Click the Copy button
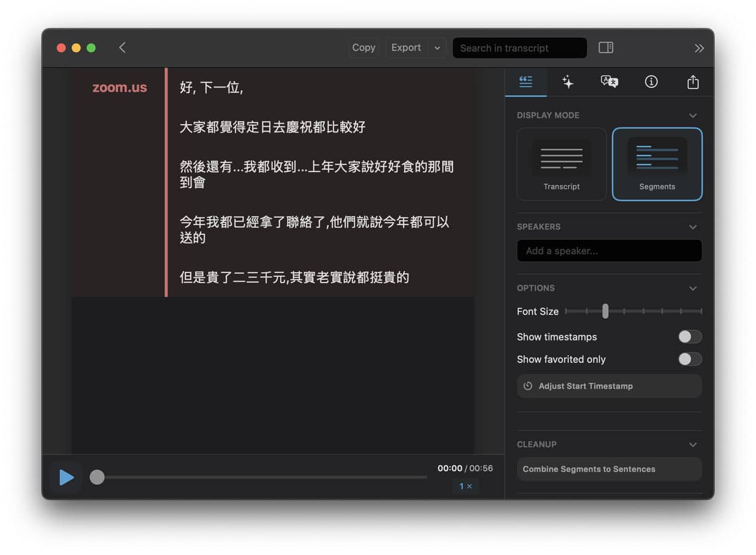756x555 pixels. pos(364,47)
